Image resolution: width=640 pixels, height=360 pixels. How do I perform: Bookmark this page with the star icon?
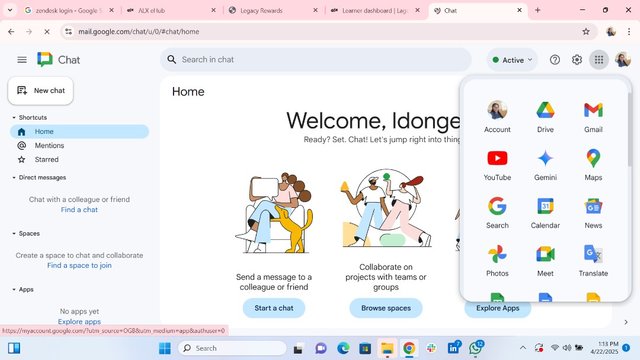[586, 31]
